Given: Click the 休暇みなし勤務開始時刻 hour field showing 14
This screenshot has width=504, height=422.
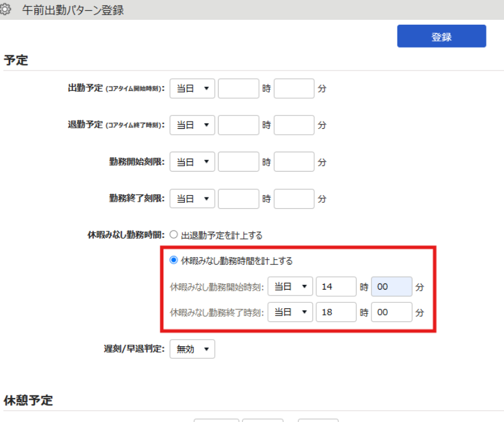Looking at the screenshot, I should pyautogui.click(x=336, y=287).
